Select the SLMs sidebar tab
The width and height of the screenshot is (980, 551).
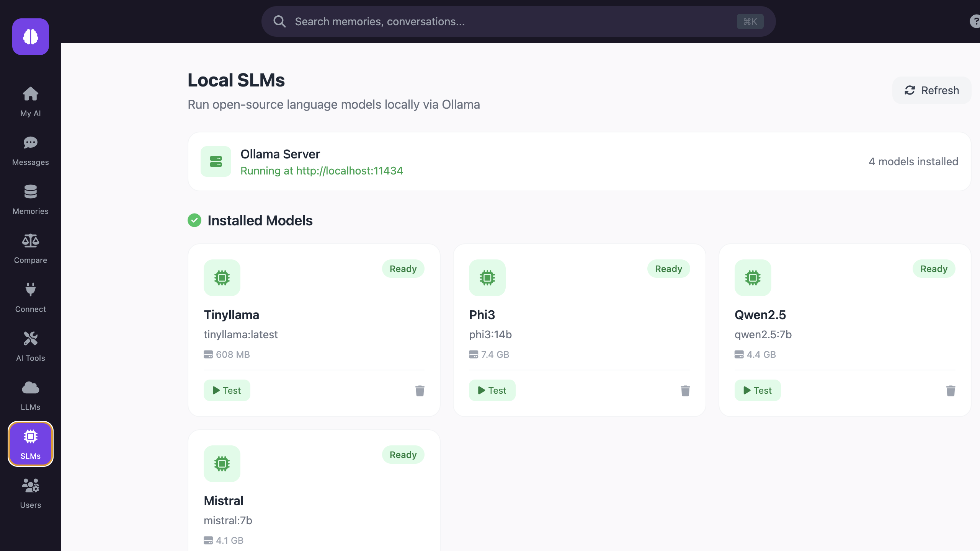click(31, 444)
